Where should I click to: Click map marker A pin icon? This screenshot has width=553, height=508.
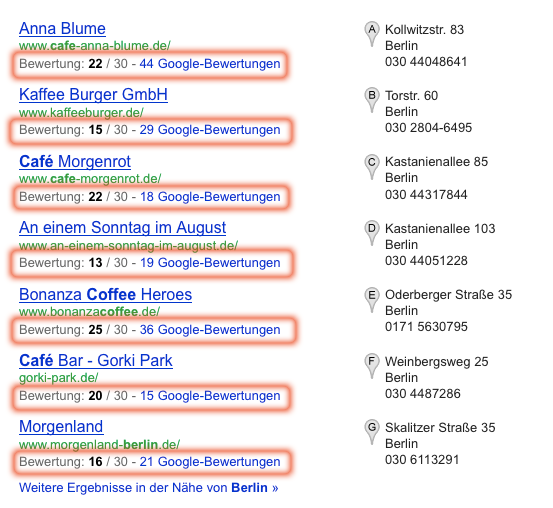[372, 34]
